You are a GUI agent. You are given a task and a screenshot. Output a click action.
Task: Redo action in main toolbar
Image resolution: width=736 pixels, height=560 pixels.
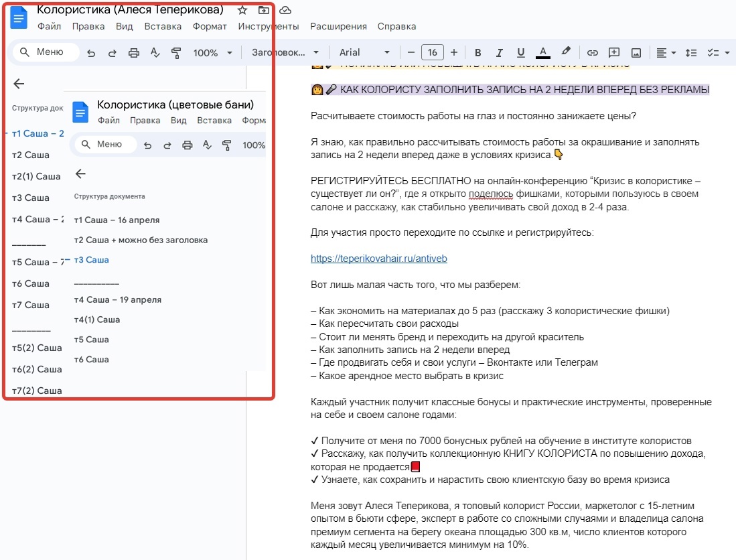tap(113, 53)
